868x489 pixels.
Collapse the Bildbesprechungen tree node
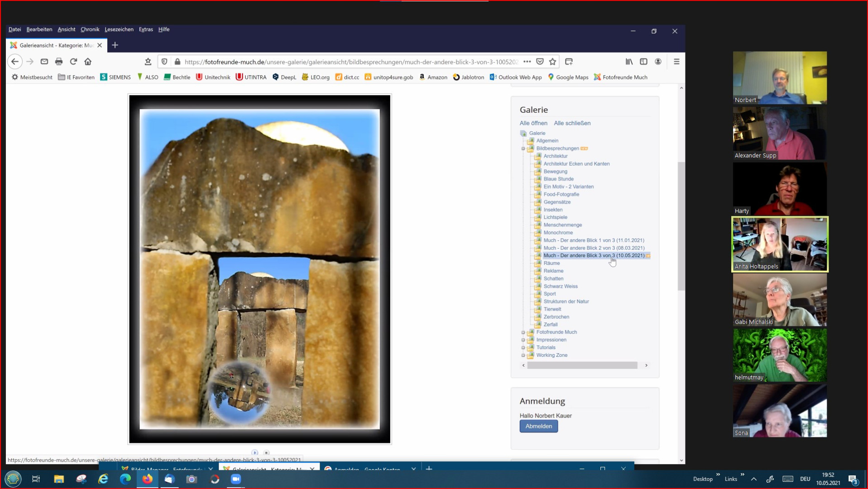523,149
